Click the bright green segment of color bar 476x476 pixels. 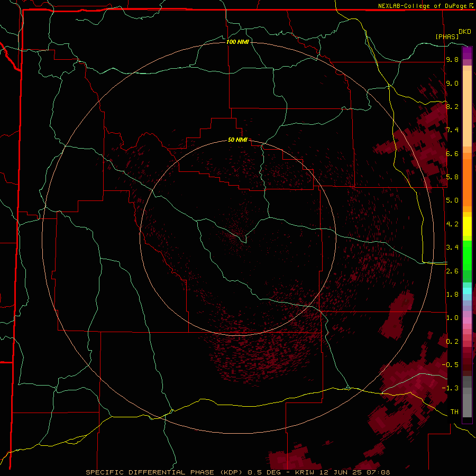pos(467,255)
